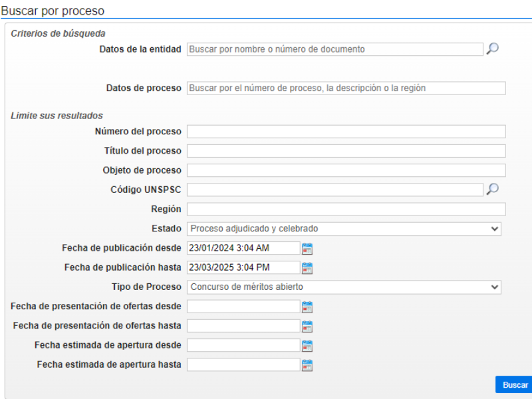This screenshot has height=399, width=532.
Task: Open calendar for Fecha de publicación desde
Action: (307, 249)
